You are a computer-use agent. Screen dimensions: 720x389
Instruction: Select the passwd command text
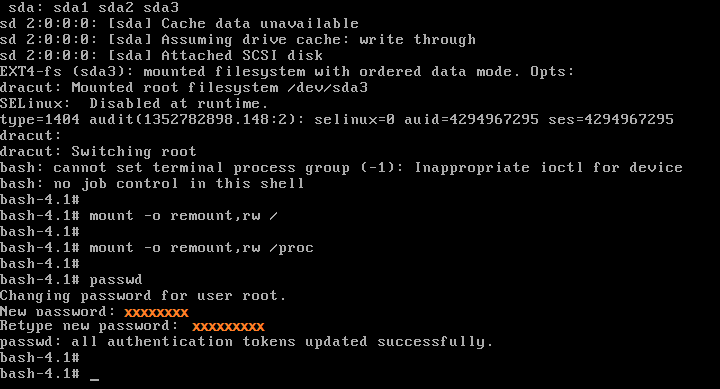(x=116, y=280)
